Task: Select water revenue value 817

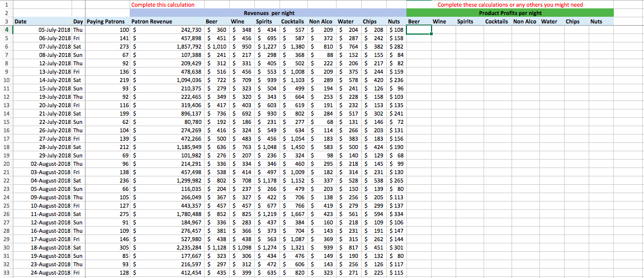Action: pos(349,248)
